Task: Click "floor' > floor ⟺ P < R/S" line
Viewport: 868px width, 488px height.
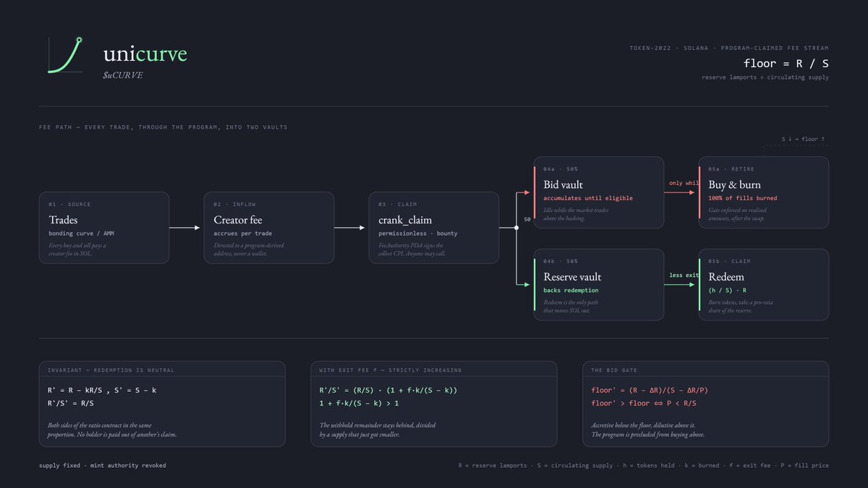Action: tap(644, 403)
